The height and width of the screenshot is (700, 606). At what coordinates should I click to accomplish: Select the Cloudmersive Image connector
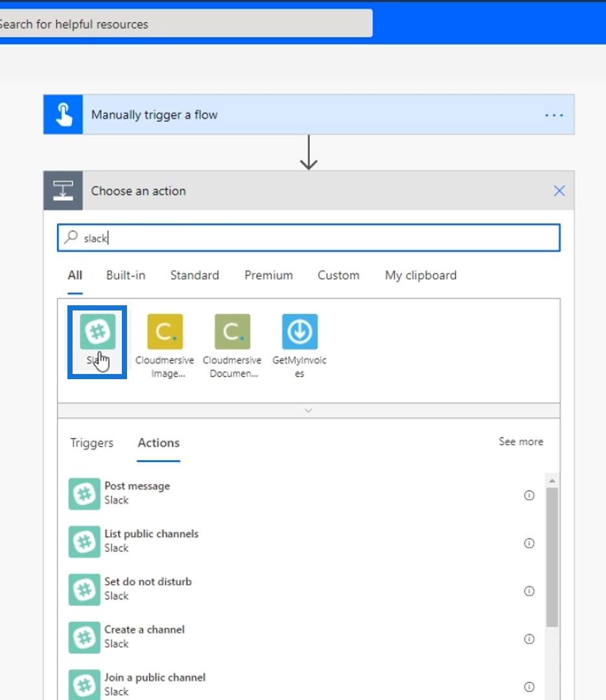click(165, 331)
